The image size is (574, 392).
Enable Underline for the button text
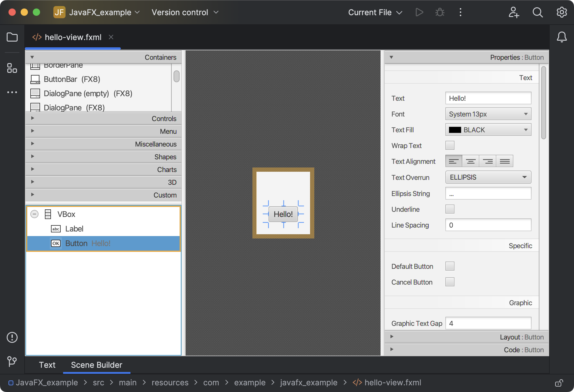coord(450,209)
